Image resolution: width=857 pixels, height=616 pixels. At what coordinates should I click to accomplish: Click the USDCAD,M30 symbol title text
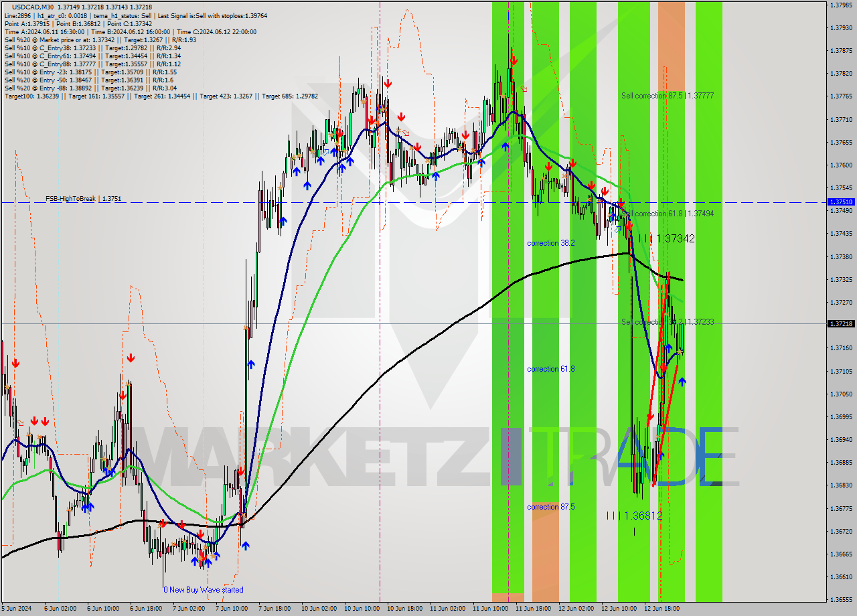coord(33,7)
